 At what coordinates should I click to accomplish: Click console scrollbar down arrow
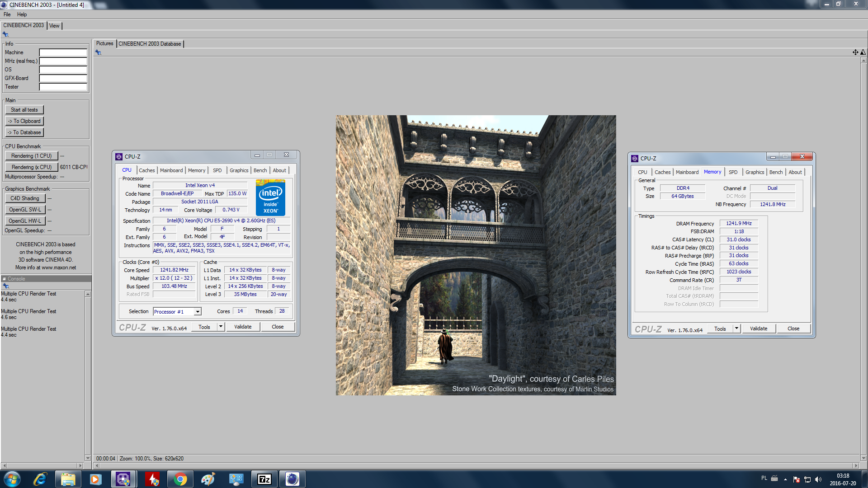(x=88, y=458)
